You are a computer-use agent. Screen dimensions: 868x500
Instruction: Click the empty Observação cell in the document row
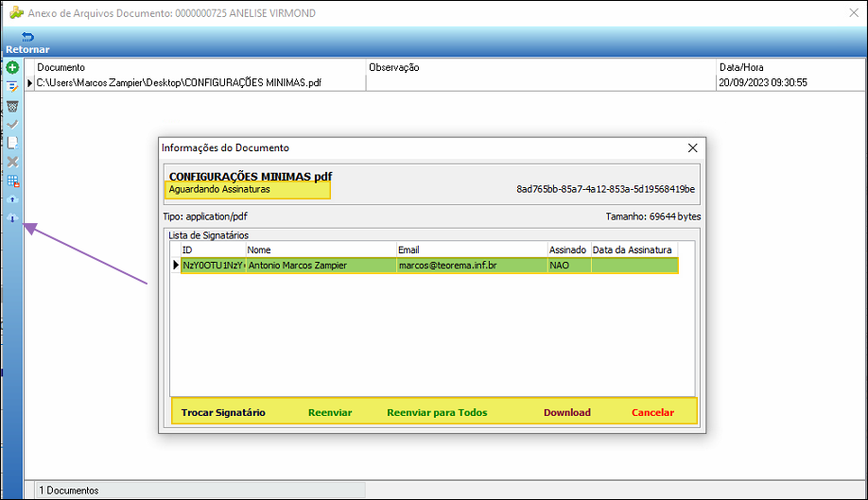pyautogui.click(x=541, y=82)
